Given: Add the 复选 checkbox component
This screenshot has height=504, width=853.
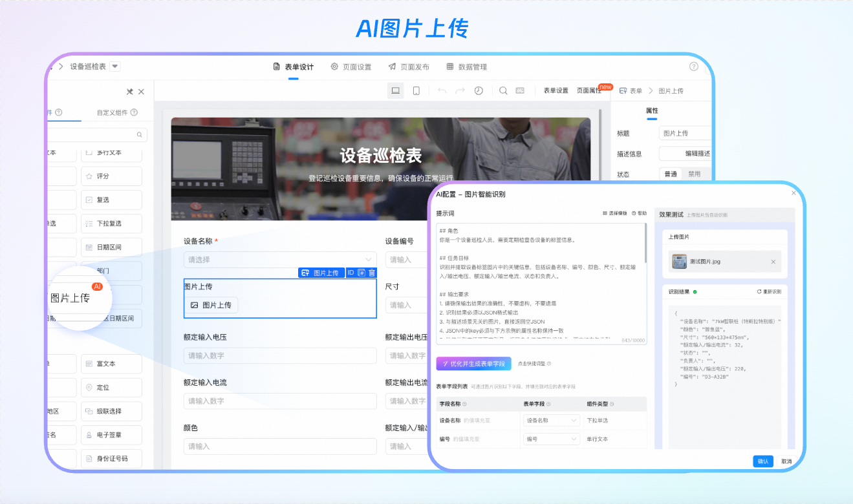Looking at the screenshot, I should (x=111, y=200).
